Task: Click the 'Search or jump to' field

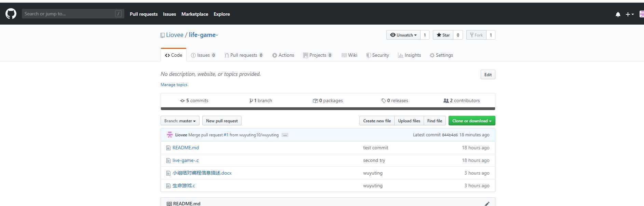Action: [73, 14]
